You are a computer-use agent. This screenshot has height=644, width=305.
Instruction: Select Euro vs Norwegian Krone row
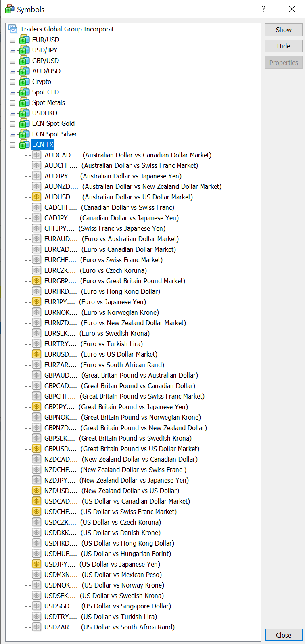(x=102, y=312)
